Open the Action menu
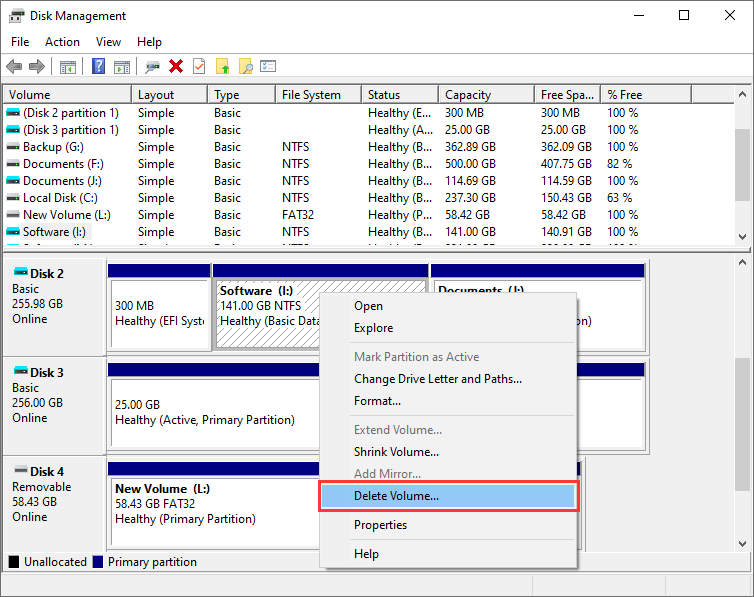754x597 pixels. point(62,42)
